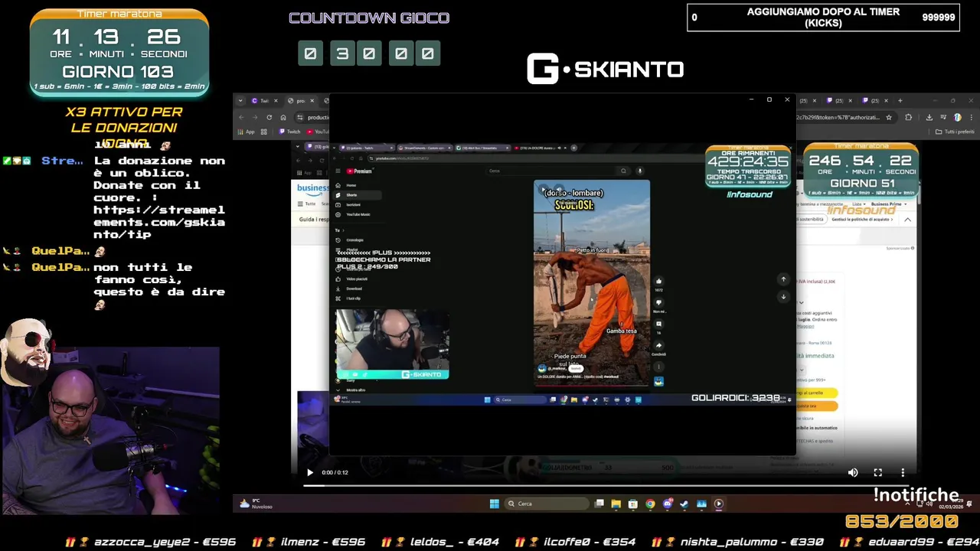Viewport: 980px width, 551px height.
Task: Play the video in the media player
Action: 310,472
